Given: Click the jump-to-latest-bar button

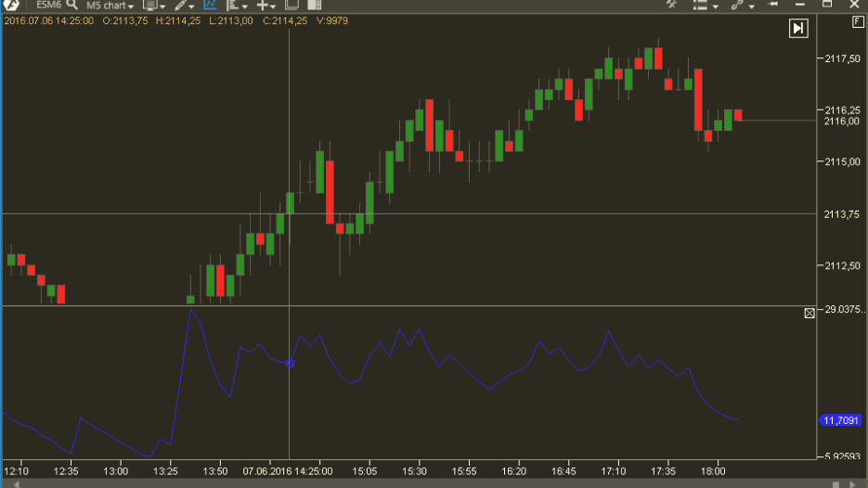Looking at the screenshot, I should (x=798, y=28).
